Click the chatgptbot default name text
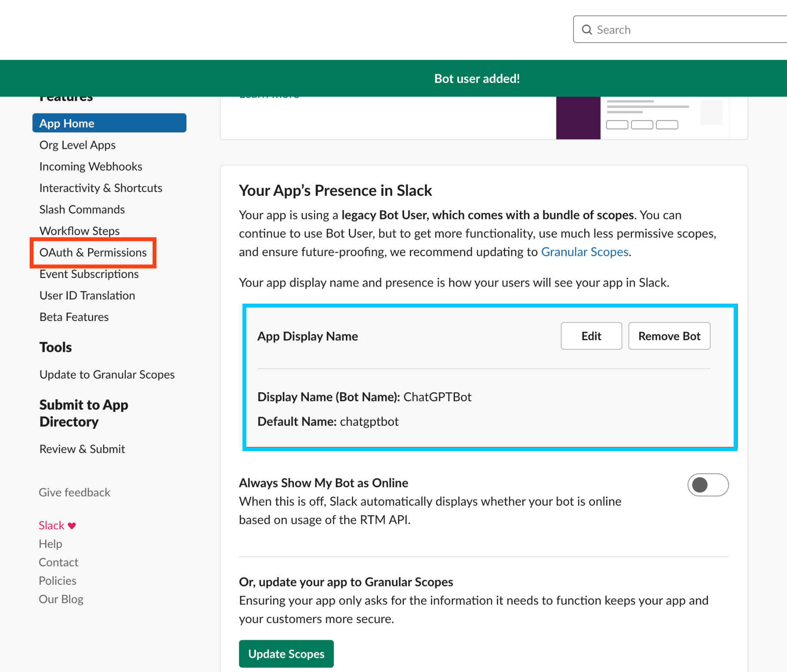 point(369,422)
